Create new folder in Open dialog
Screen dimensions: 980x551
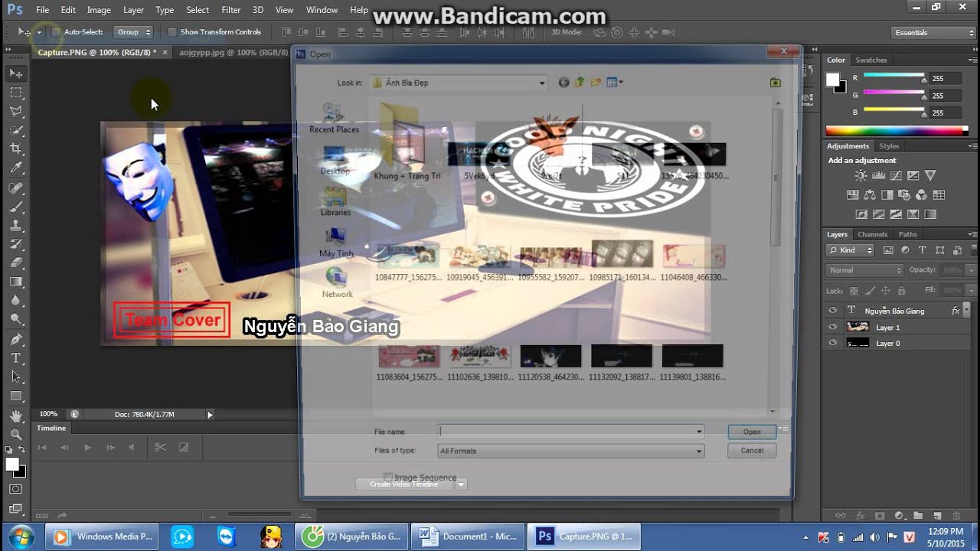coord(595,82)
